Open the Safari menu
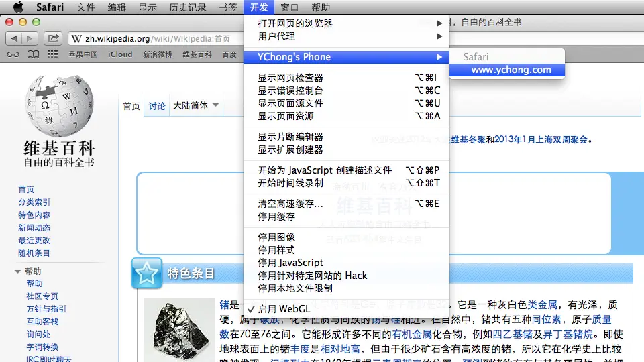The height and width of the screenshot is (362, 644). tap(50, 7)
